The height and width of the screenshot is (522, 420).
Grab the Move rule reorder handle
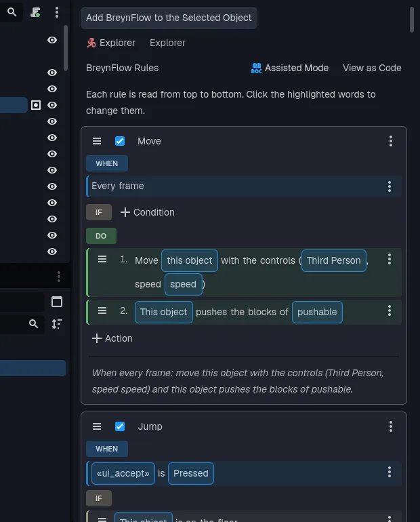coord(97,141)
